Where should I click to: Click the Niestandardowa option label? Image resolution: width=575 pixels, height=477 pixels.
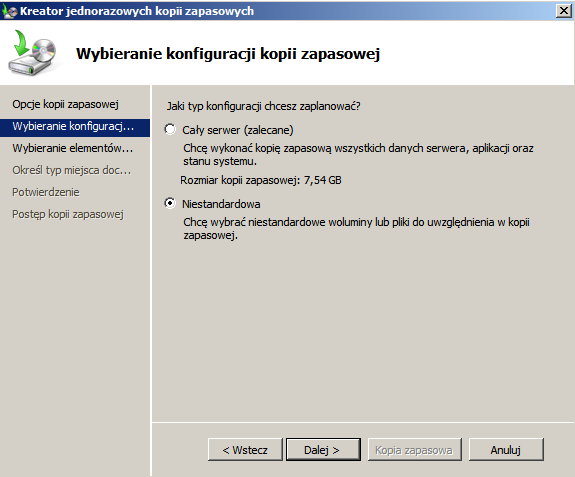click(x=221, y=204)
